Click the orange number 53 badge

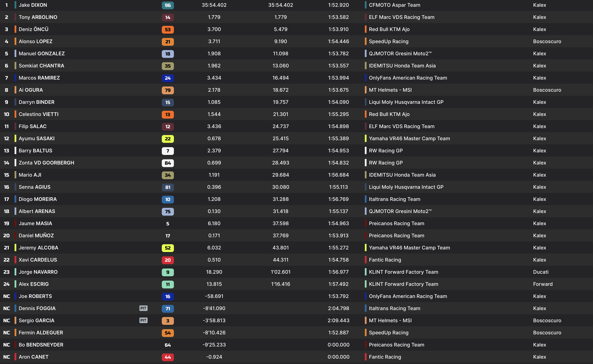pos(167,30)
